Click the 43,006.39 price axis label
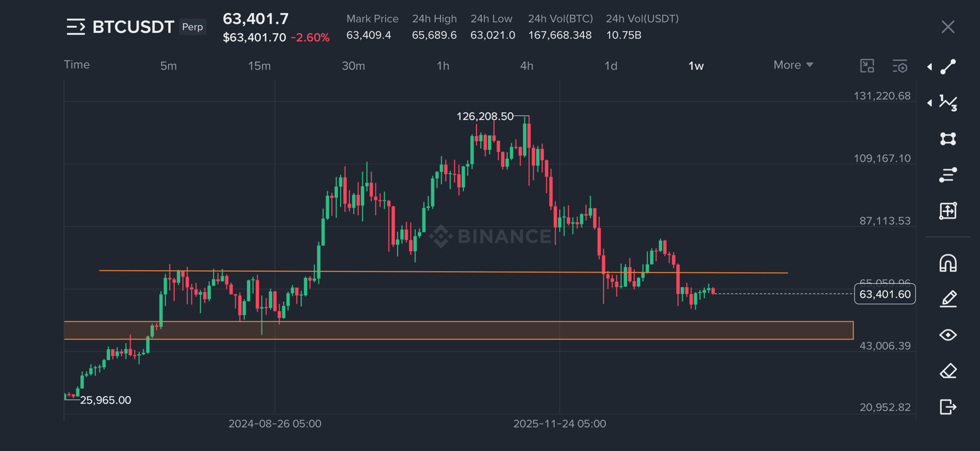 pyautogui.click(x=885, y=346)
